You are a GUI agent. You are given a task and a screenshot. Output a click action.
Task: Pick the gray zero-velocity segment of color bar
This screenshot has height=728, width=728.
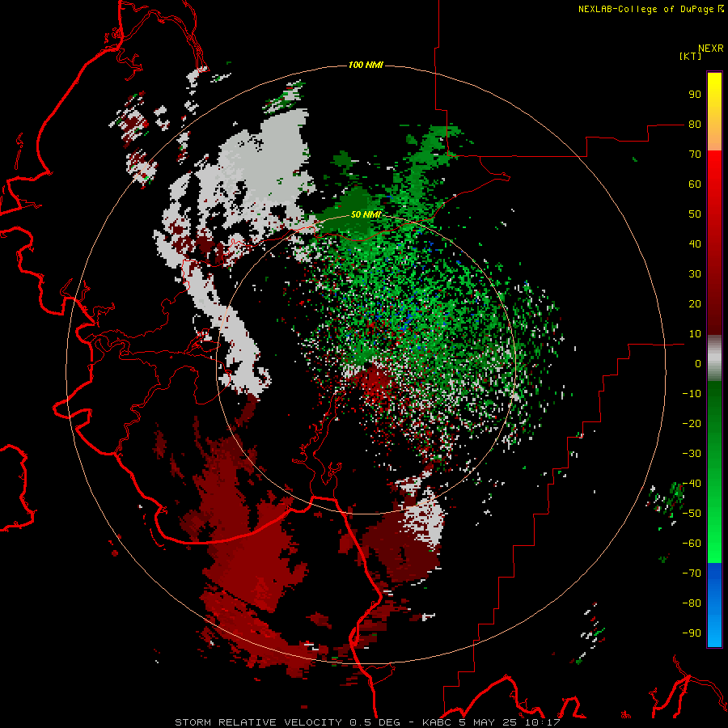pos(714,358)
